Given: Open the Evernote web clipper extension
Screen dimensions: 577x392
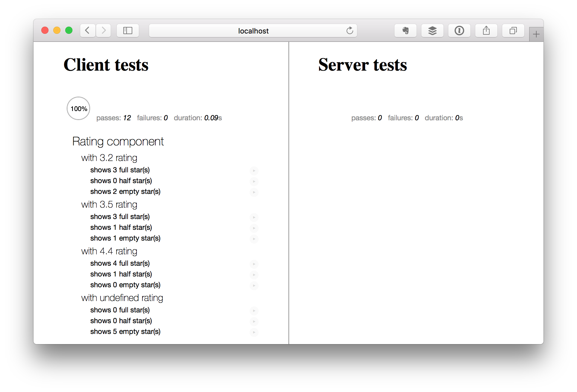Looking at the screenshot, I should (406, 31).
